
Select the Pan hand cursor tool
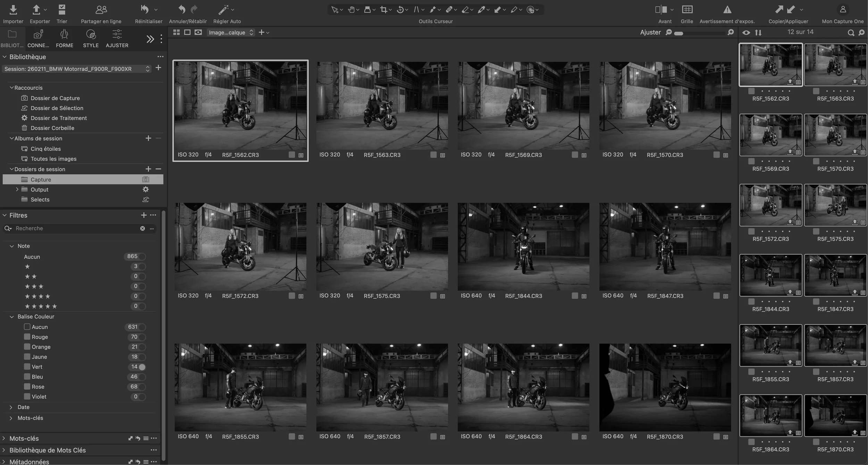pyautogui.click(x=351, y=9)
